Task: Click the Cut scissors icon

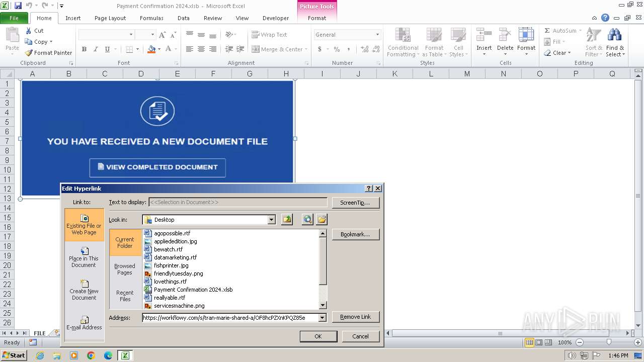Action: tap(29, 31)
